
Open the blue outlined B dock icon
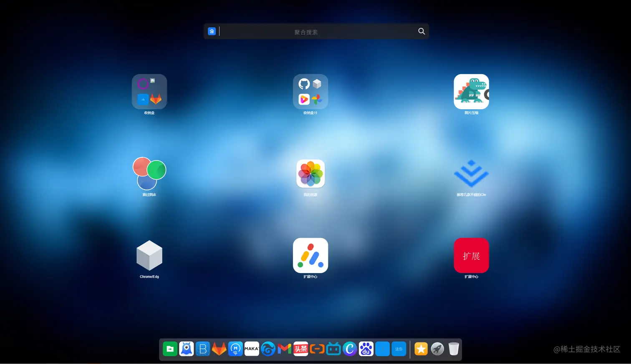[203, 349]
